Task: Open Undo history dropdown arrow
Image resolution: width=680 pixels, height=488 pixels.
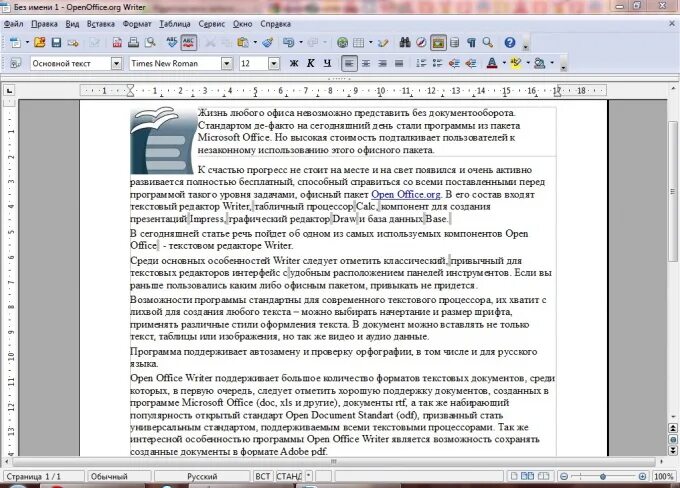Action: click(301, 43)
